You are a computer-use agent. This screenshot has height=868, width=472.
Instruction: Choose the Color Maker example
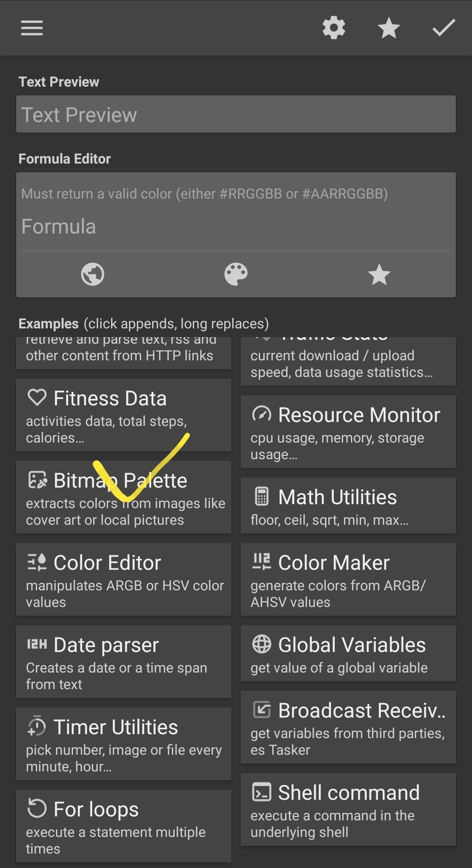coord(348,579)
